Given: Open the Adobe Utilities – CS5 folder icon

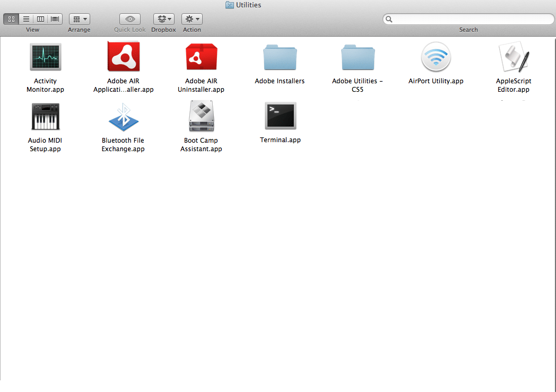Looking at the screenshot, I should tap(358, 57).
